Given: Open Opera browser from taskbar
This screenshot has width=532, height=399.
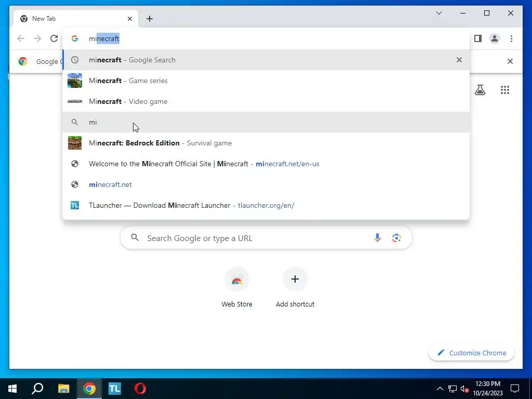Looking at the screenshot, I should [x=140, y=389].
